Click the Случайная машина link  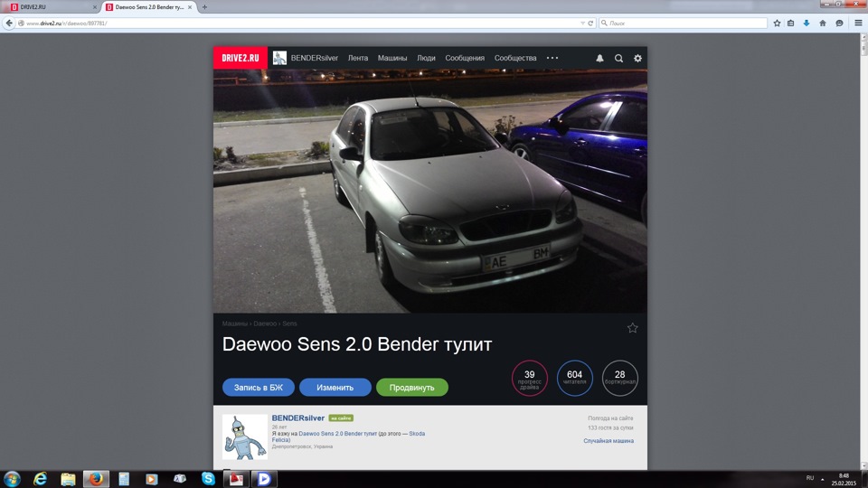click(609, 441)
